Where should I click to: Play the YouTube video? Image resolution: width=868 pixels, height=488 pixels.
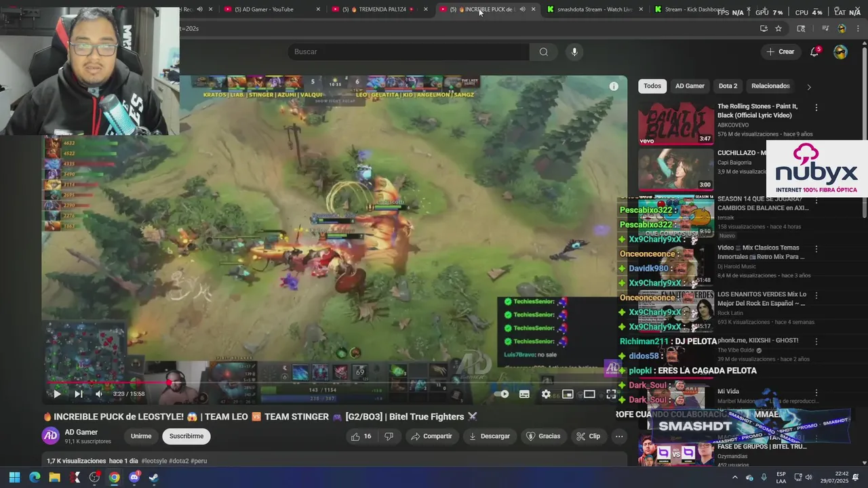pos(57,394)
